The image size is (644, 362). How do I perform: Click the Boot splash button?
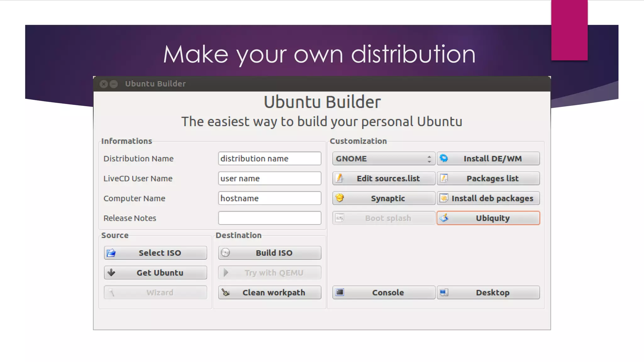[384, 218]
